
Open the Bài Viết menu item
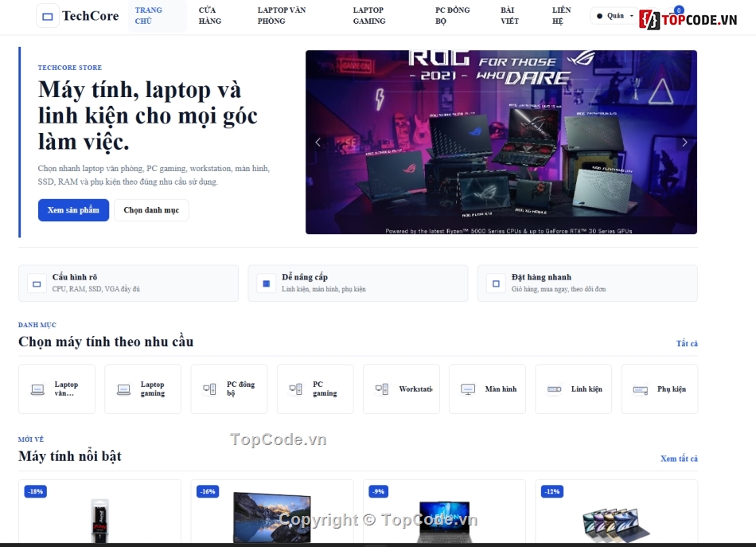click(x=509, y=15)
